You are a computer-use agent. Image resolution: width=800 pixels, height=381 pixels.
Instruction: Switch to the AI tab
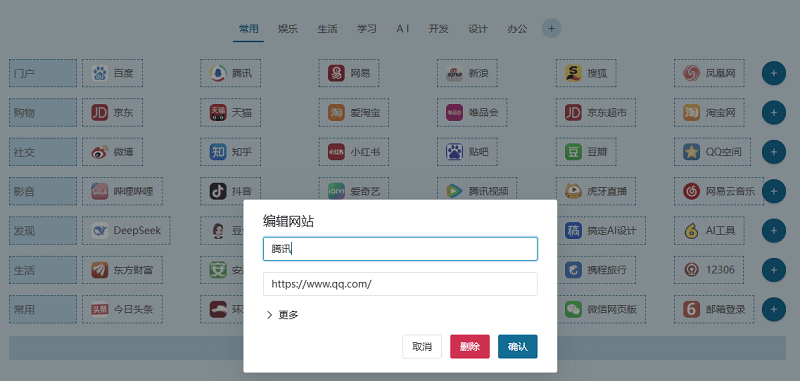point(403,29)
